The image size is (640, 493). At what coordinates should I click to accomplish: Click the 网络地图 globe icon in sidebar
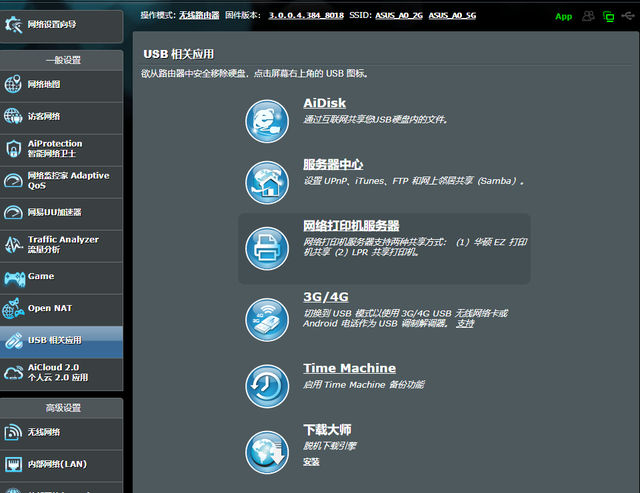click(x=13, y=84)
